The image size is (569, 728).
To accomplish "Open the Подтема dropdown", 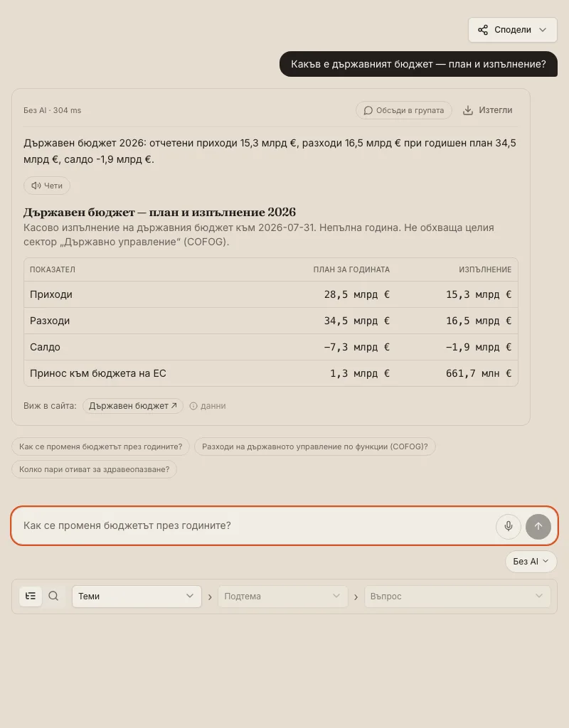I will point(282,596).
